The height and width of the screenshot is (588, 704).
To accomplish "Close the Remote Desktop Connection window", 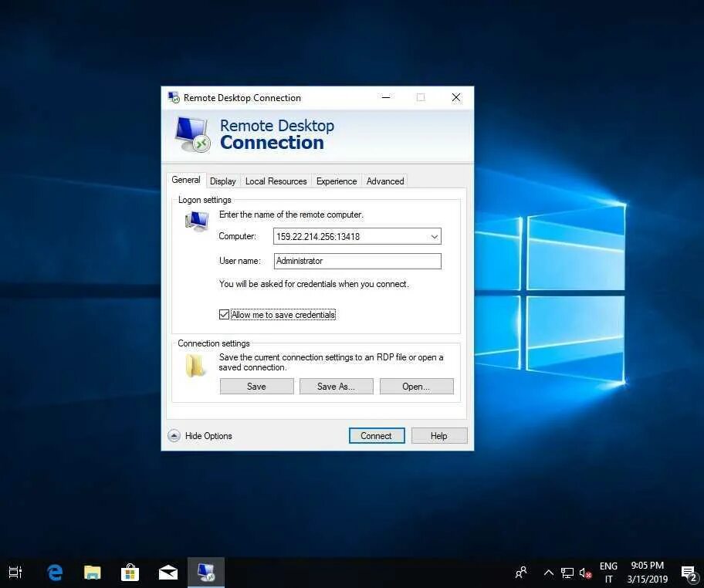I will coord(456,97).
